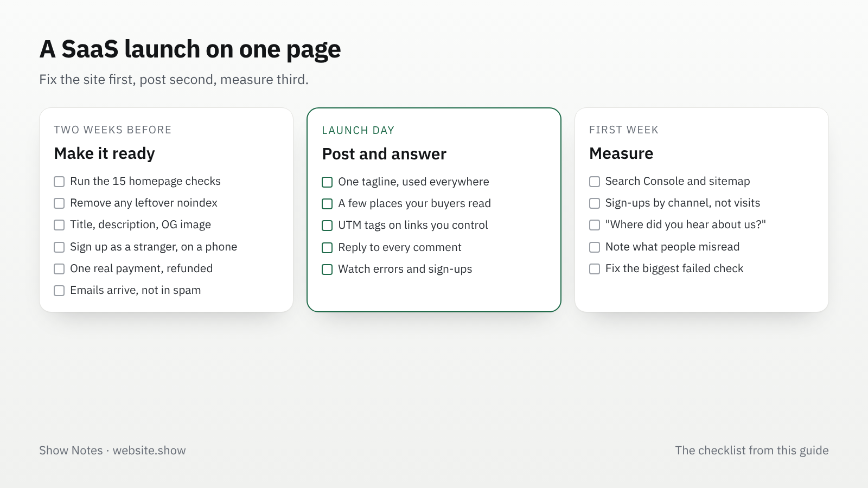
Task: Click the 'TWO WEEKS BEFORE' label
Action: click(113, 130)
